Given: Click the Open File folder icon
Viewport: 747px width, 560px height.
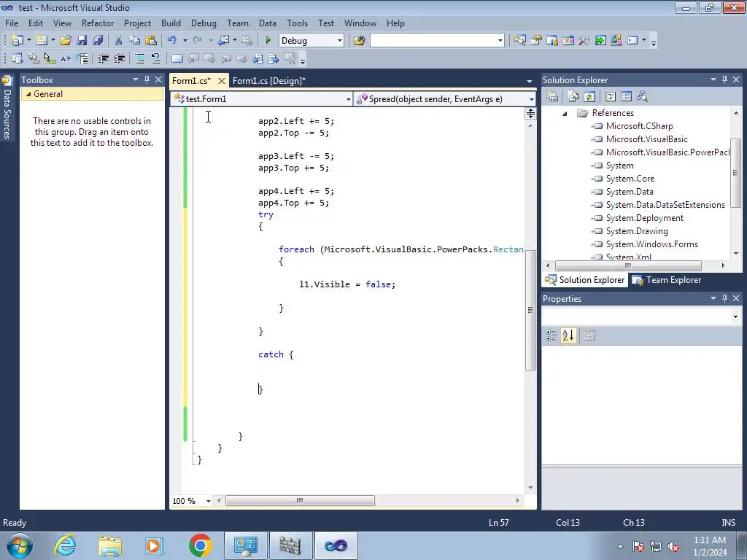Looking at the screenshot, I should tap(65, 41).
